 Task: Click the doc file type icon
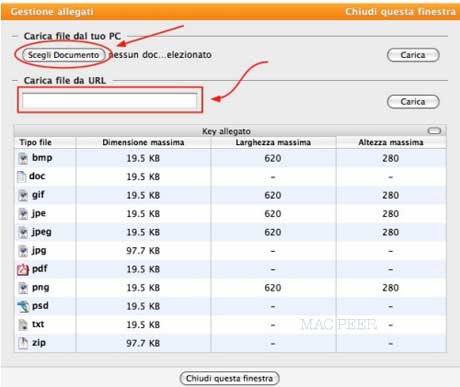pos(22,176)
